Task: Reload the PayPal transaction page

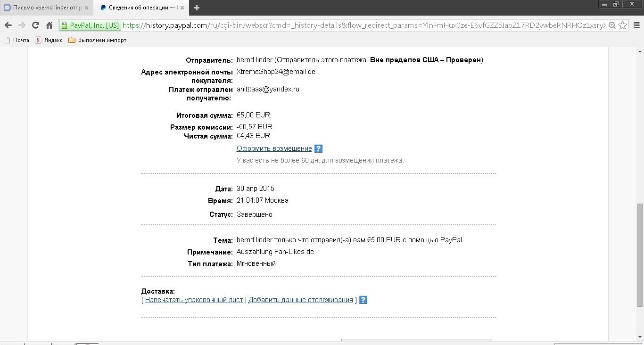Action: point(35,25)
